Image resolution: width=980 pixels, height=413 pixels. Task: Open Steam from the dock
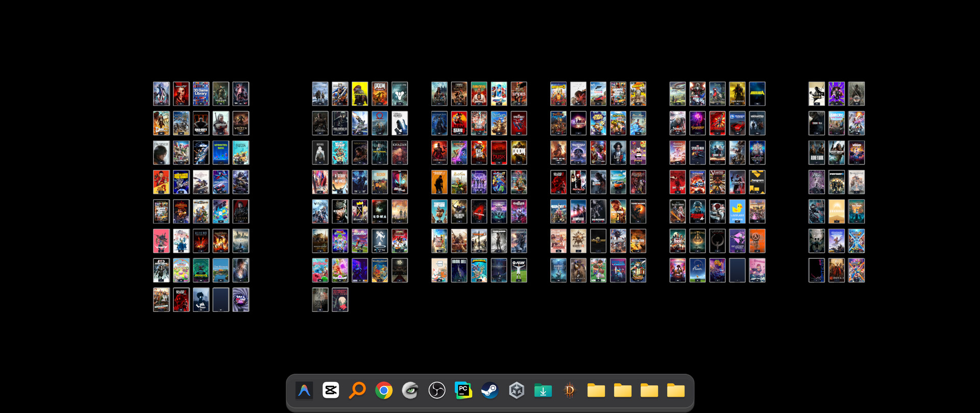pyautogui.click(x=490, y=391)
